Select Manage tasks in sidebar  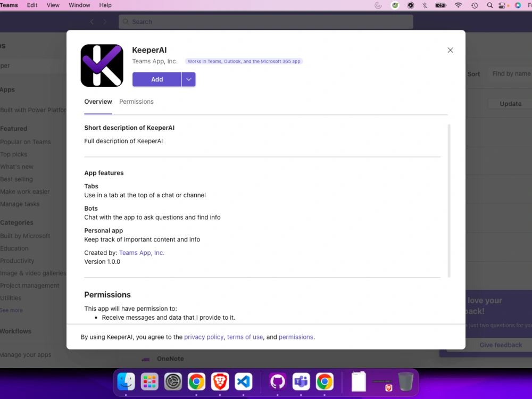[x=20, y=204]
